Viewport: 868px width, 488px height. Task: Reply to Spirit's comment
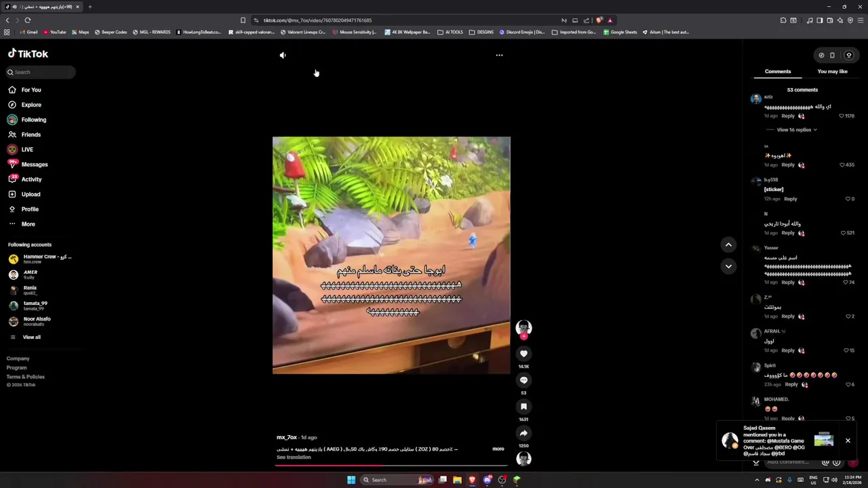pyautogui.click(x=791, y=384)
